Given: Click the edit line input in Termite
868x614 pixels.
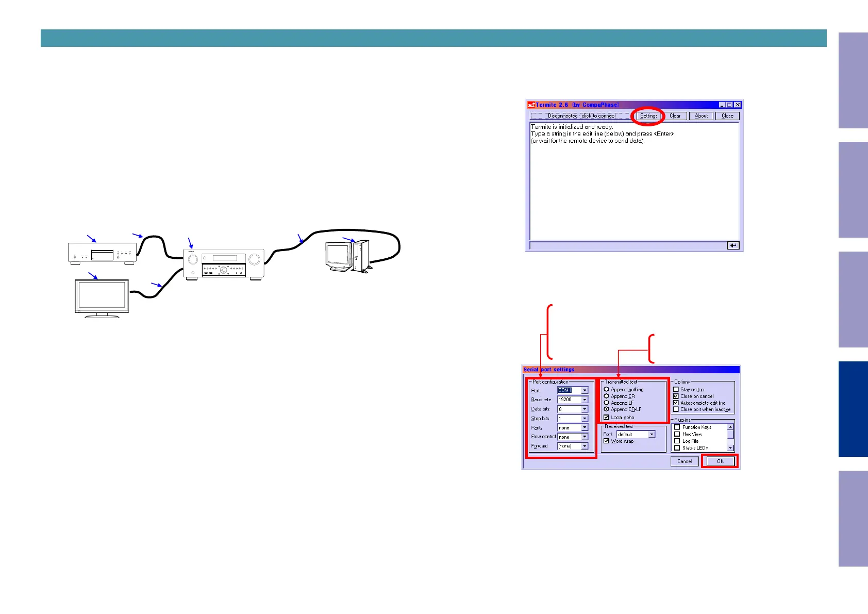Looking at the screenshot, I should (x=628, y=246).
